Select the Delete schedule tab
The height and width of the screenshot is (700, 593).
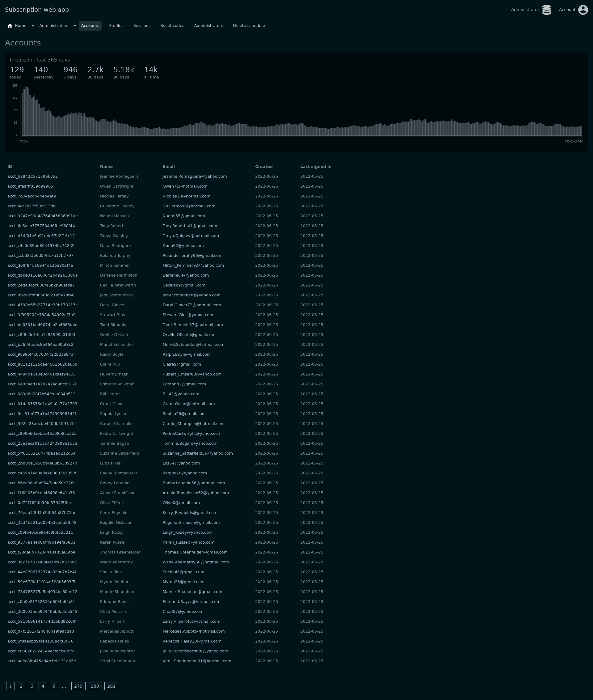coord(249,26)
